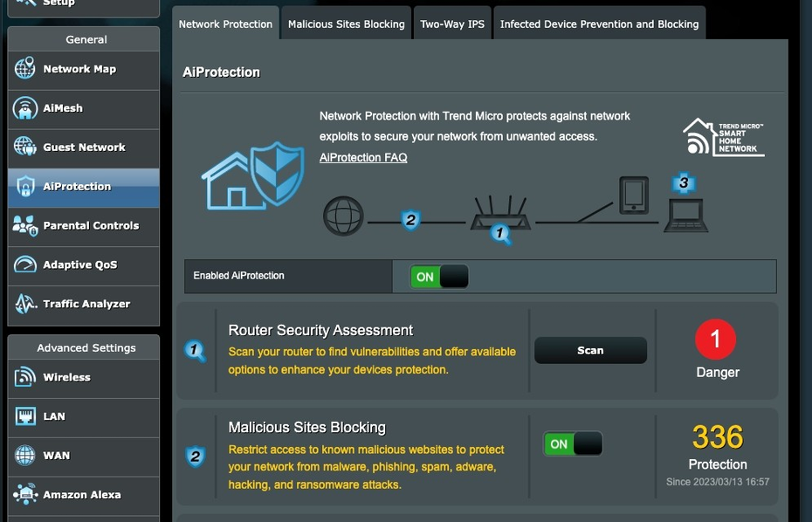Open the Traffic Analyzer page
The width and height of the screenshot is (812, 522).
click(83, 306)
